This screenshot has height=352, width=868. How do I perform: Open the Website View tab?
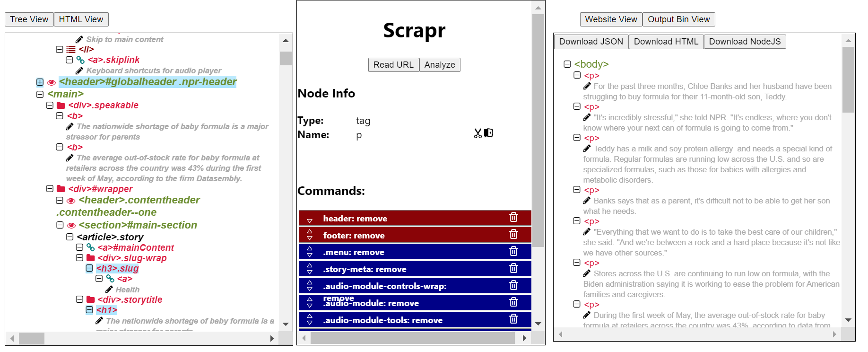click(x=611, y=19)
